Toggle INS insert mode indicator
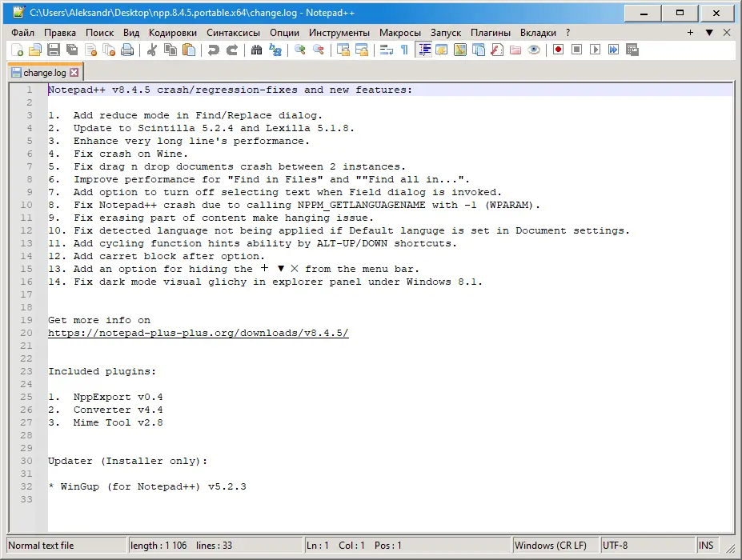The width and height of the screenshot is (742, 560). click(707, 546)
